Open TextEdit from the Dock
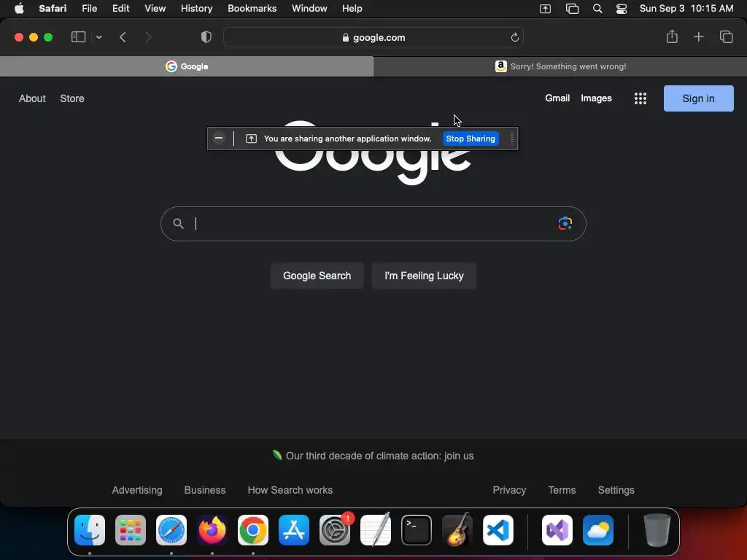The width and height of the screenshot is (747, 560). [376, 530]
